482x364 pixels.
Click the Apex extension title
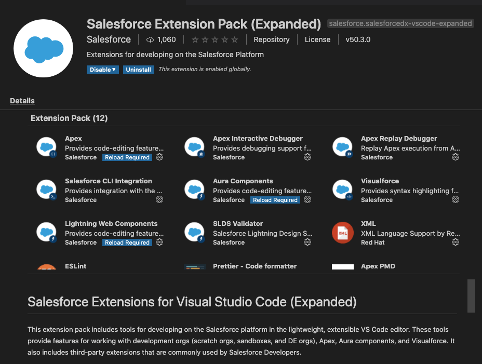click(x=73, y=138)
